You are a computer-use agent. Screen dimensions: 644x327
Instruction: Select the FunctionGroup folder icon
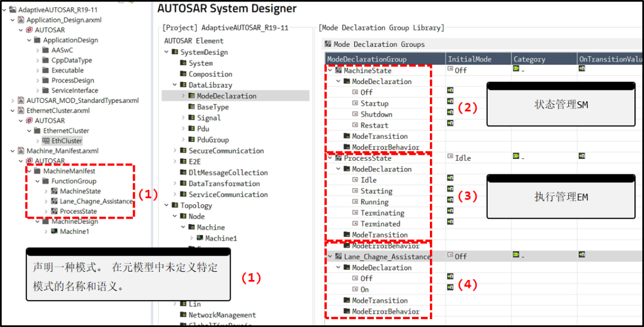45,181
